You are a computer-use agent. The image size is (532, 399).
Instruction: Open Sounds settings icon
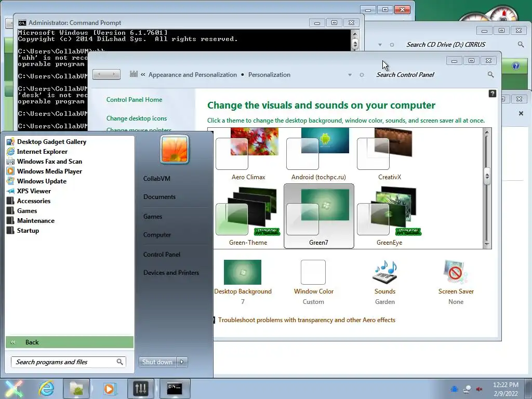(385, 282)
